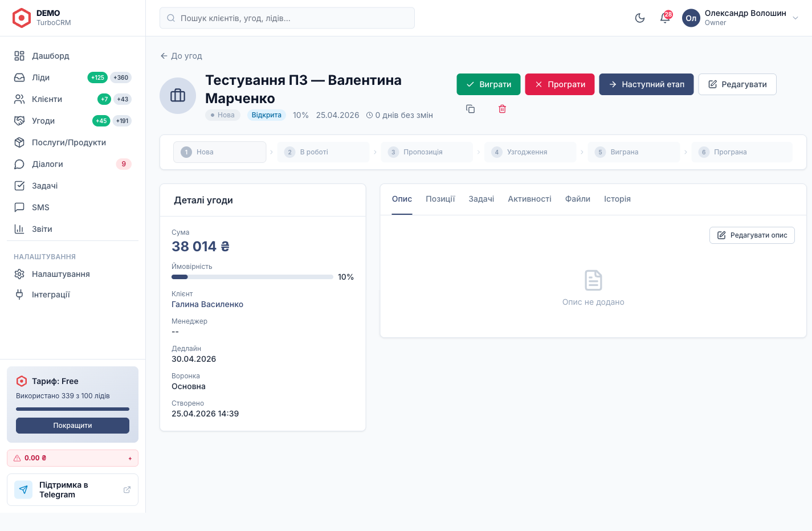Click the 0.00 ₴ balance warning
The width and height of the screenshot is (812, 531).
[x=72, y=458]
